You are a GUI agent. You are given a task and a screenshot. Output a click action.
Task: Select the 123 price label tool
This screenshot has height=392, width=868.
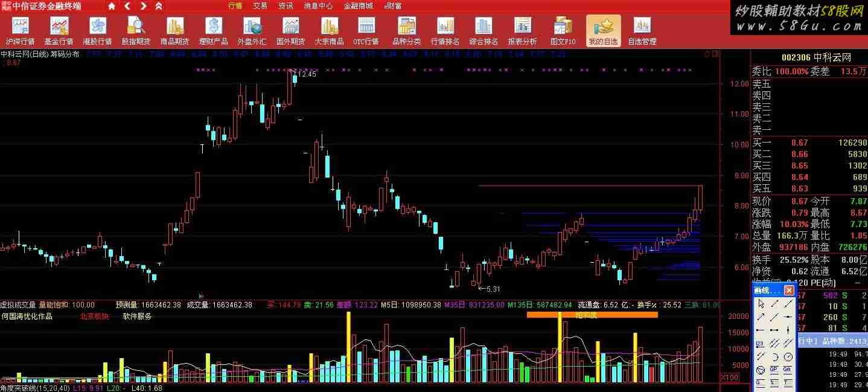click(x=762, y=343)
